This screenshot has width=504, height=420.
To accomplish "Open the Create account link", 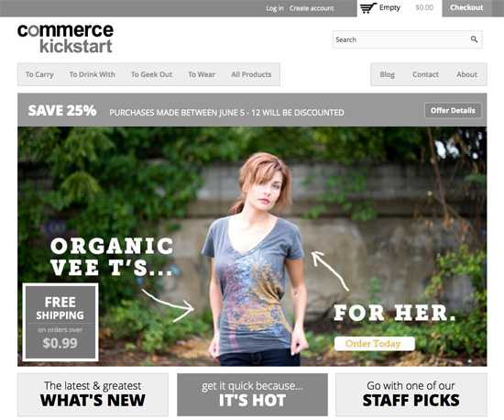I will tap(312, 8).
